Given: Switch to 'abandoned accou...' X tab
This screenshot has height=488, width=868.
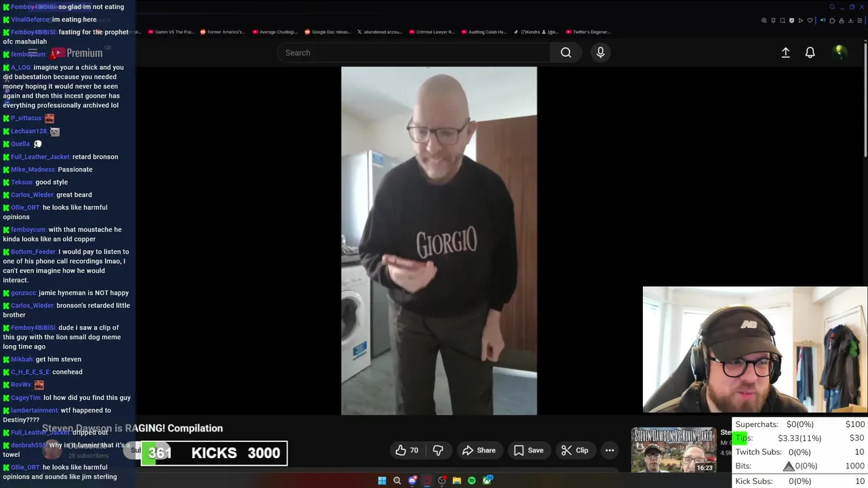Looking at the screenshot, I should tap(379, 32).
